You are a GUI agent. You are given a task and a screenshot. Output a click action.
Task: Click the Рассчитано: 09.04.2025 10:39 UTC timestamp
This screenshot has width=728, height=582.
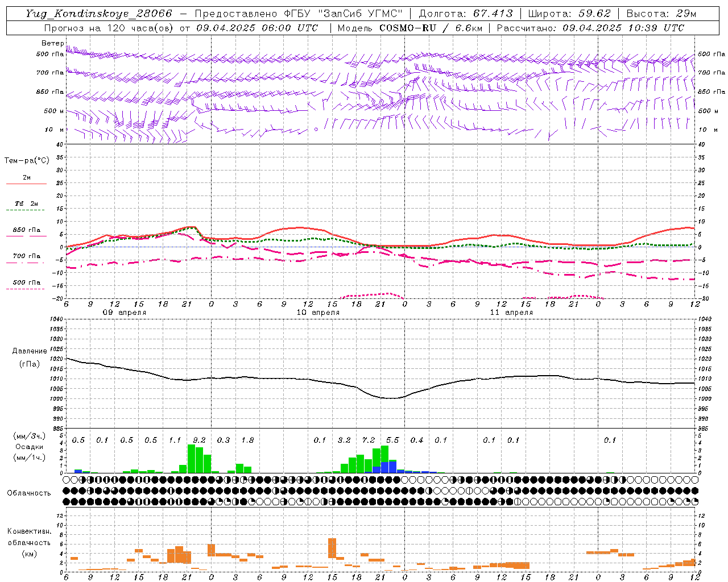(x=590, y=28)
